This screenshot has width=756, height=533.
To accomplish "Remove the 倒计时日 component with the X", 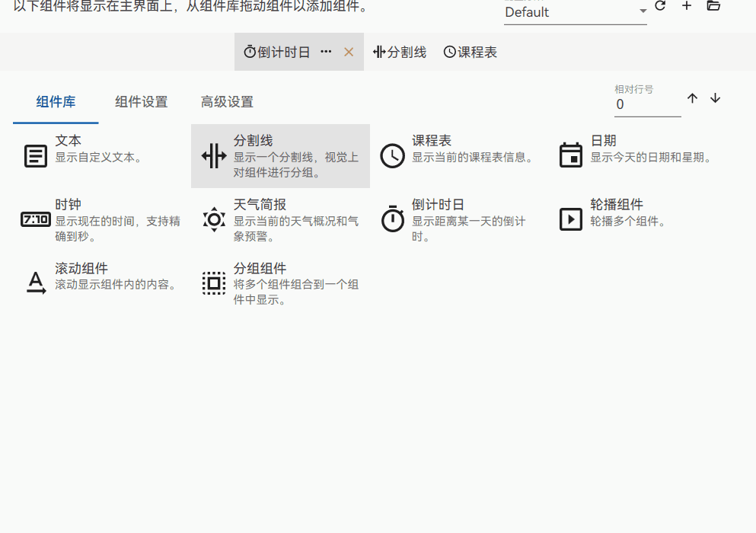I will (349, 52).
